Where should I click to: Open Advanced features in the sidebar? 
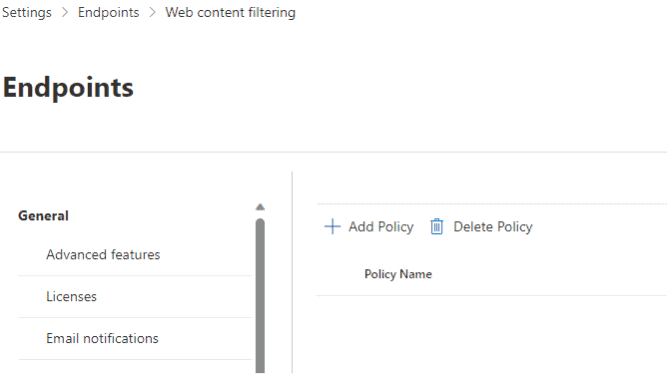pyautogui.click(x=103, y=255)
